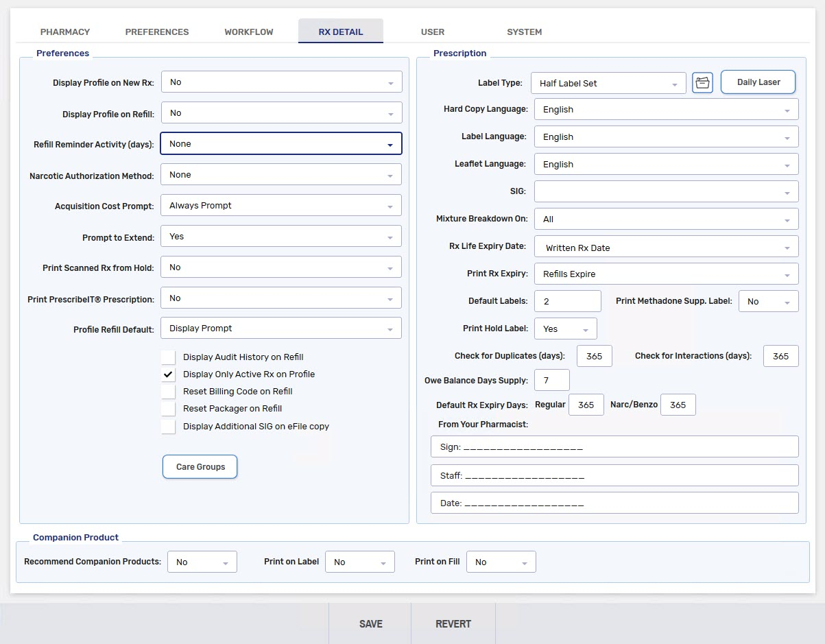Open the Print Hold Label dropdown

click(565, 329)
